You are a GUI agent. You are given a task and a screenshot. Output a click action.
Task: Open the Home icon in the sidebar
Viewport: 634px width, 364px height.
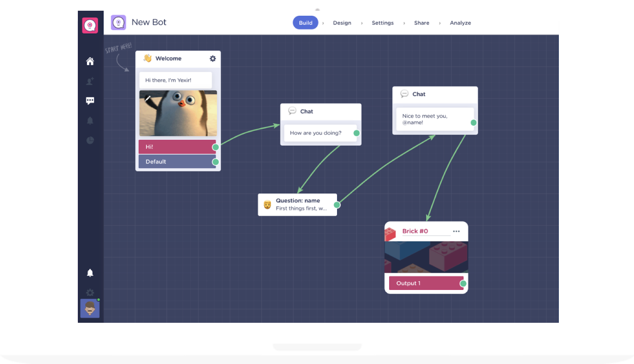[x=90, y=61]
